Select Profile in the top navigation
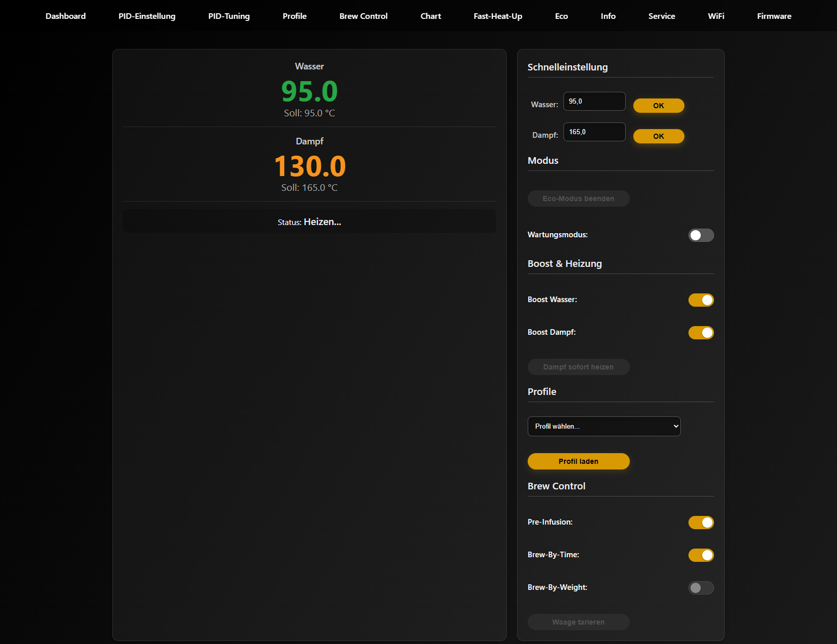 click(294, 16)
